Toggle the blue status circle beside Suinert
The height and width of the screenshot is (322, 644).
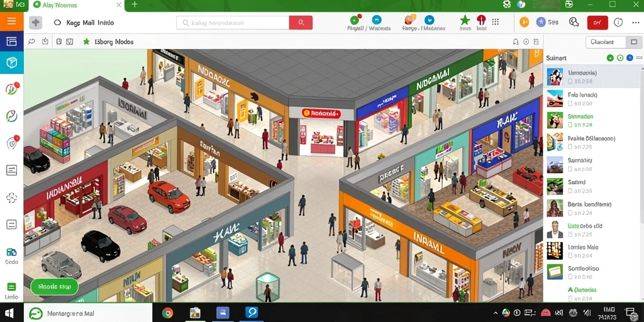tap(630, 58)
